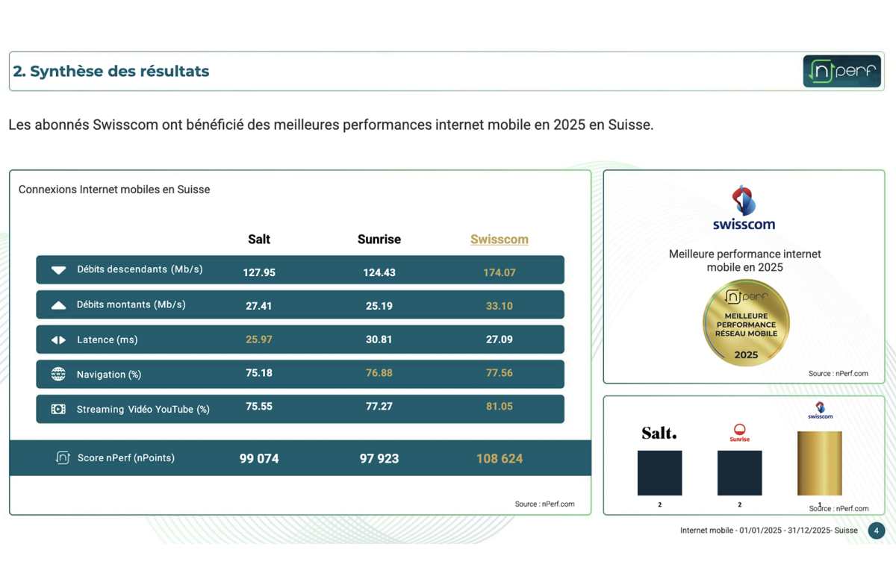Image resolution: width=896 pixels, height=588 pixels.
Task: Click 'Meilleure performance internet mobile en 2025' text
Action: [745, 260]
